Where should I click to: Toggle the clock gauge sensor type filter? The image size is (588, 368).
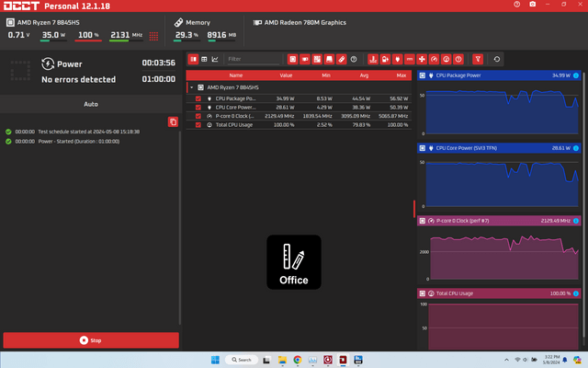point(434,59)
